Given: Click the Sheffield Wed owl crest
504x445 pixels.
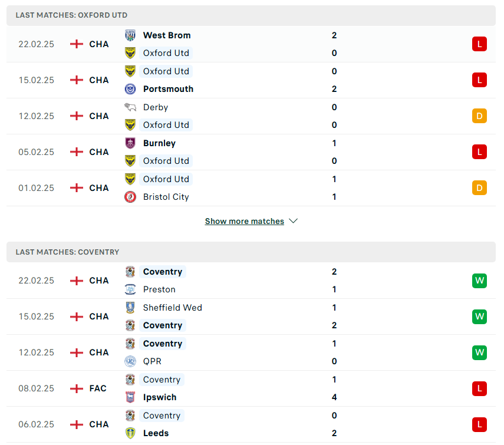Looking at the screenshot, I should [130, 308].
